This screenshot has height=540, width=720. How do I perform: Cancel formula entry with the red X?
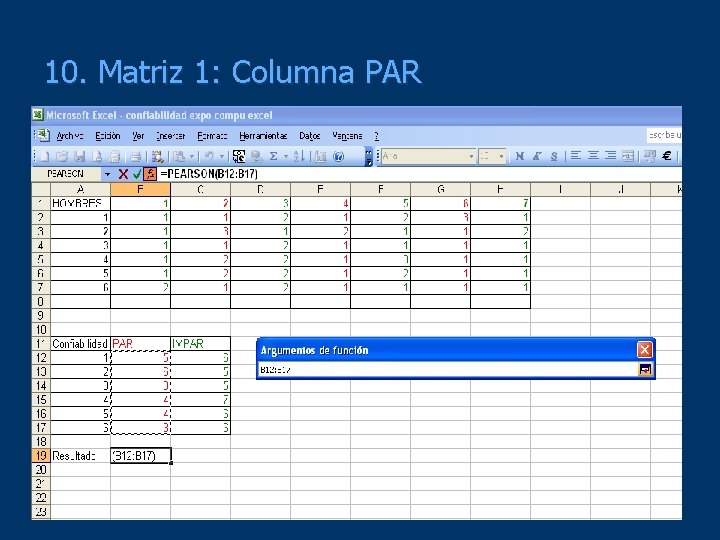tap(123, 174)
